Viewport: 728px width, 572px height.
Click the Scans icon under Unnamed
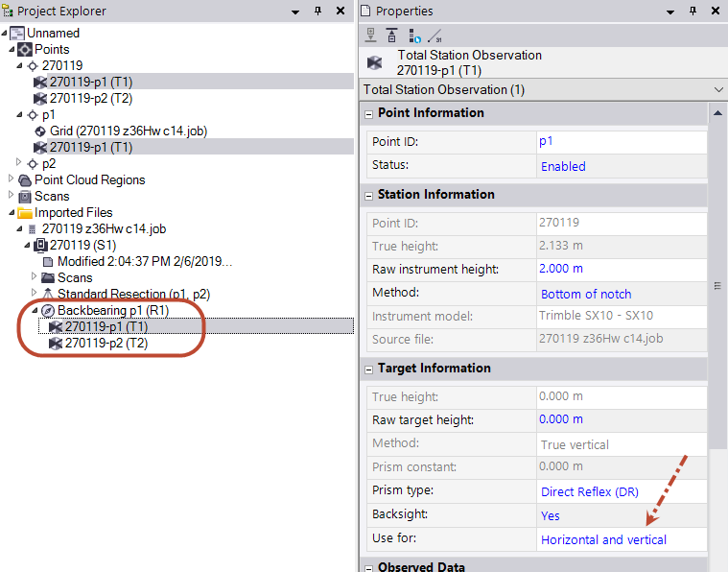tap(25, 197)
